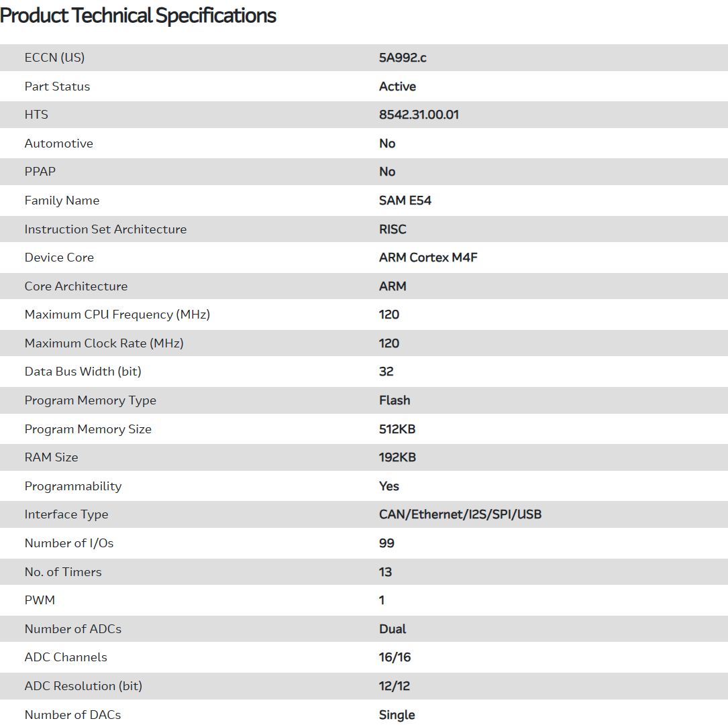Screen dimensions: 728x727
Task: Click the Instruction Set Architecture label
Action: tap(105, 229)
